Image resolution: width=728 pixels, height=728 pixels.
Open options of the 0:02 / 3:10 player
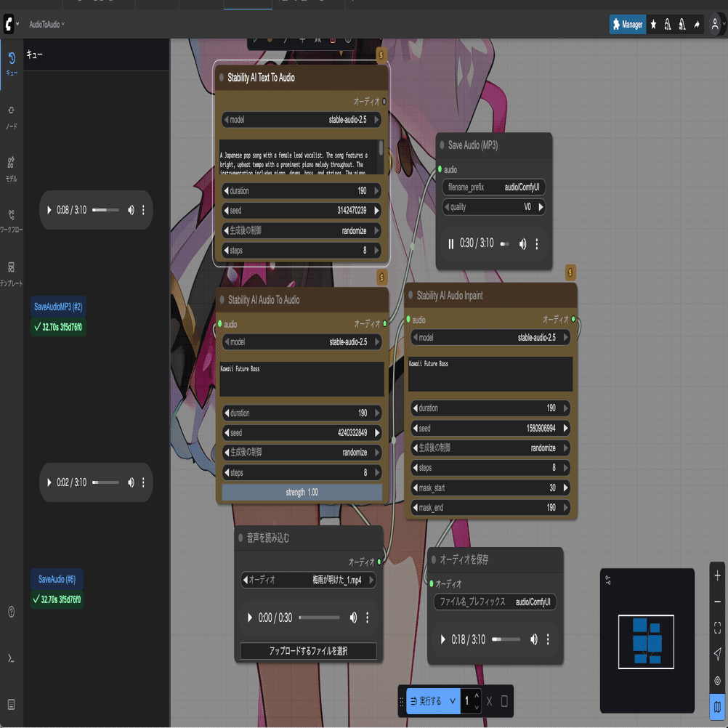point(143,482)
